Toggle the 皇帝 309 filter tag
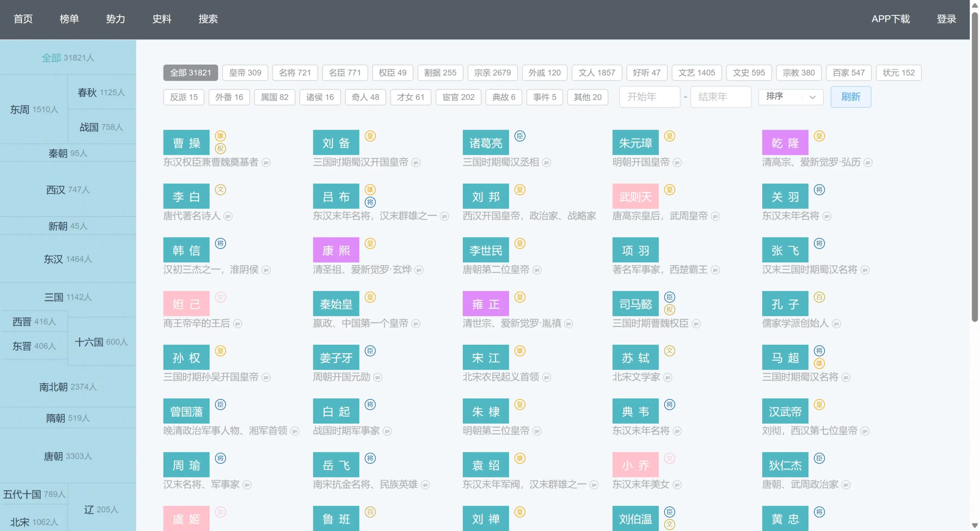This screenshot has width=980, height=531. [x=245, y=73]
